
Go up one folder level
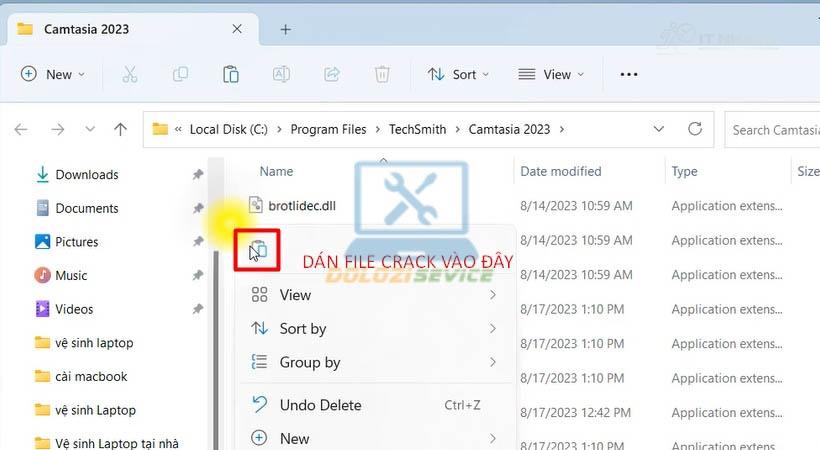120,129
